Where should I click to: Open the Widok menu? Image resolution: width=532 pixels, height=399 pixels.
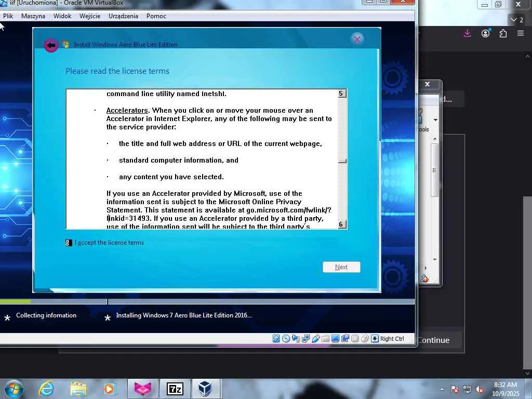click(x=62, y=16)
